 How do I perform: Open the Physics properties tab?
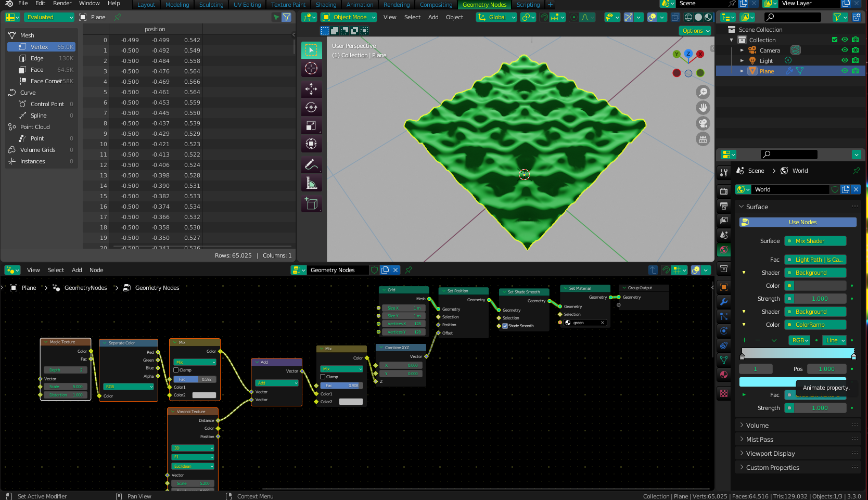point(724,331)
